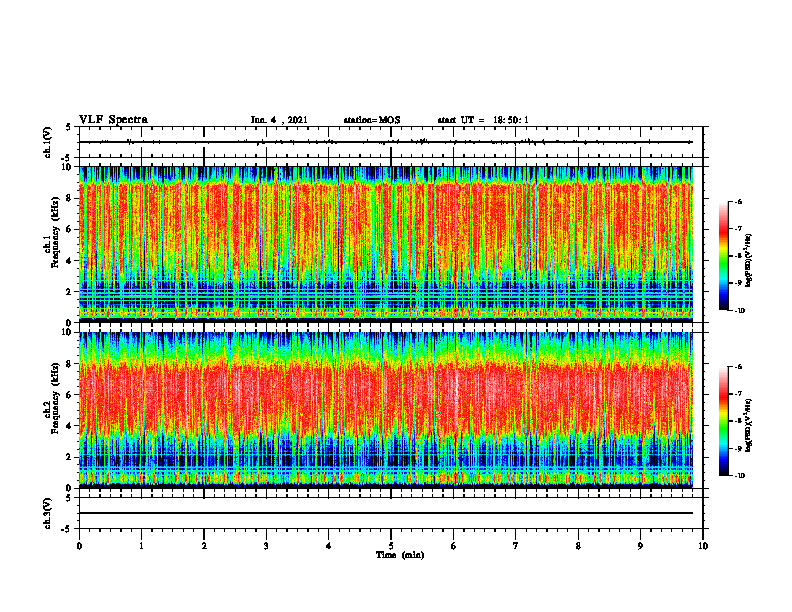Click the ch.2 frequency tick label "2"
792x612 pixels.
tap(70, 457)
